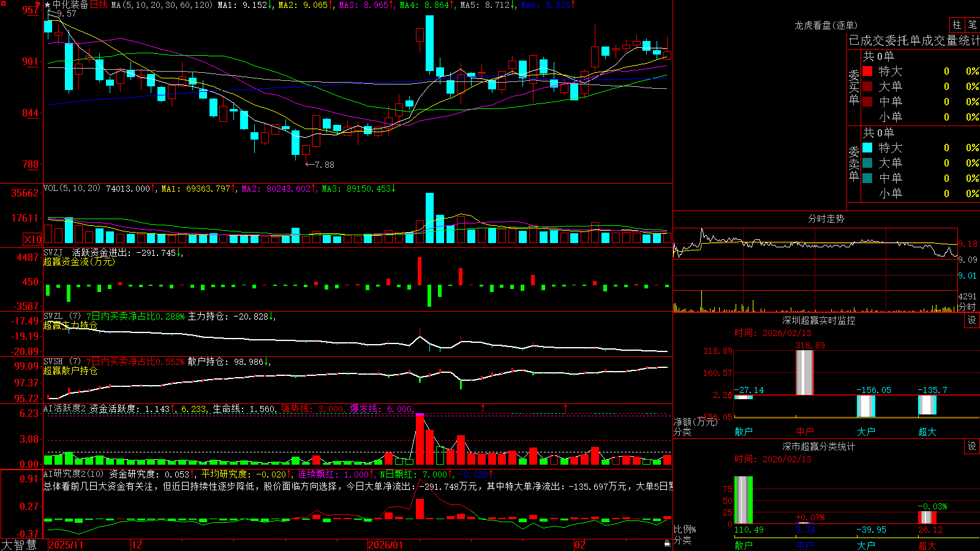Click the 7.88 low price marker
The height and width of the screenshot is (551, 980).
click(320, 165)
